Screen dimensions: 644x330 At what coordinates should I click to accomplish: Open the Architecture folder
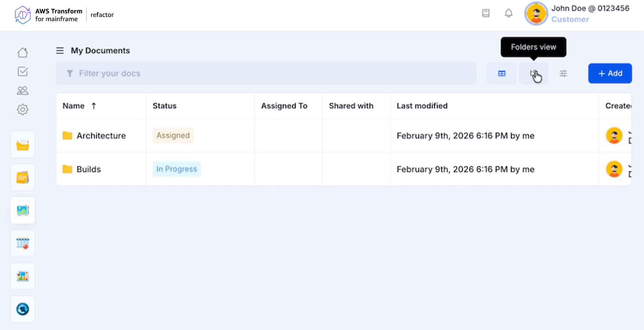(101, 136)
